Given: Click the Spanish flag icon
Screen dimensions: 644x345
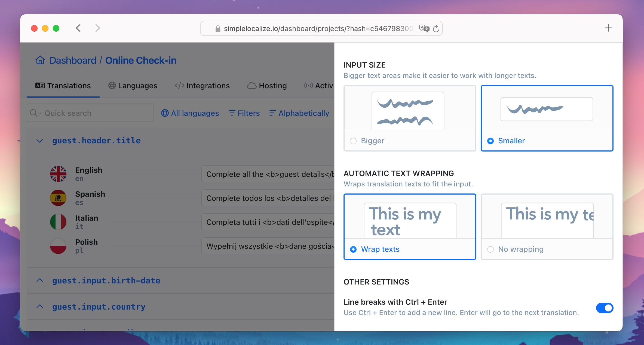Looking at the screenshot, I should tap(58, 198).
